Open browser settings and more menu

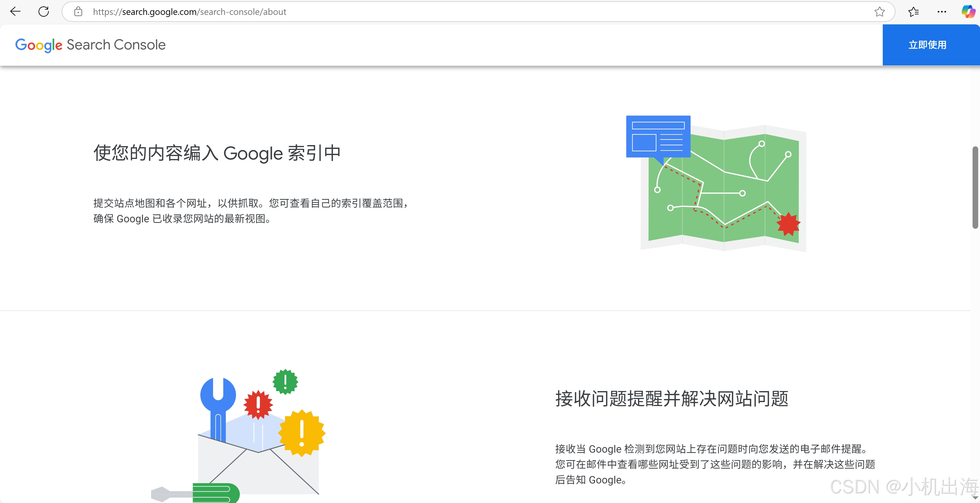click(942, 12)
